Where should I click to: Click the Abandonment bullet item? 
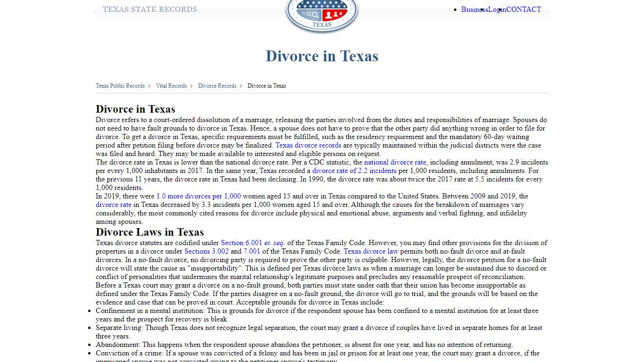coord(304,345)
